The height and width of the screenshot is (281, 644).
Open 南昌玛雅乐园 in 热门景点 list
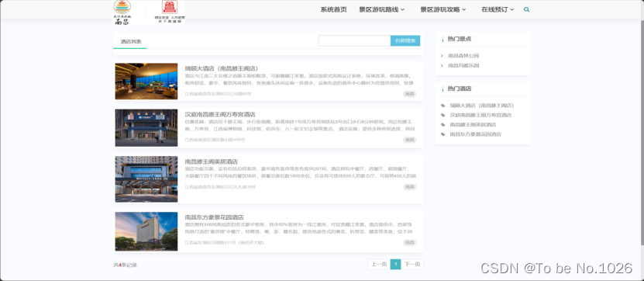(463, 65)
